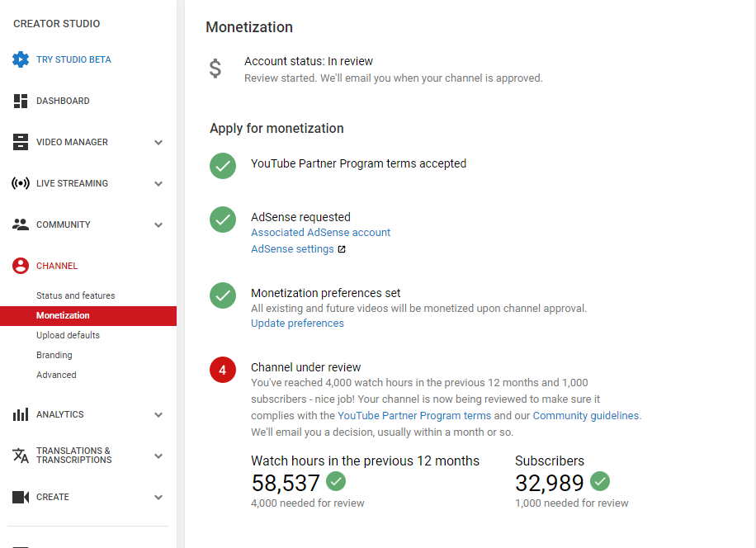This screenshot has width=756, height=548.
Task: Open Try Studio Beta
Action: (x=73, y=59)
